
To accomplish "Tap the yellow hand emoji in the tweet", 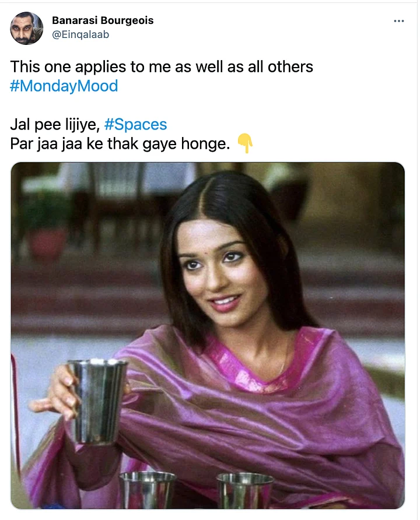I will 246,142.
